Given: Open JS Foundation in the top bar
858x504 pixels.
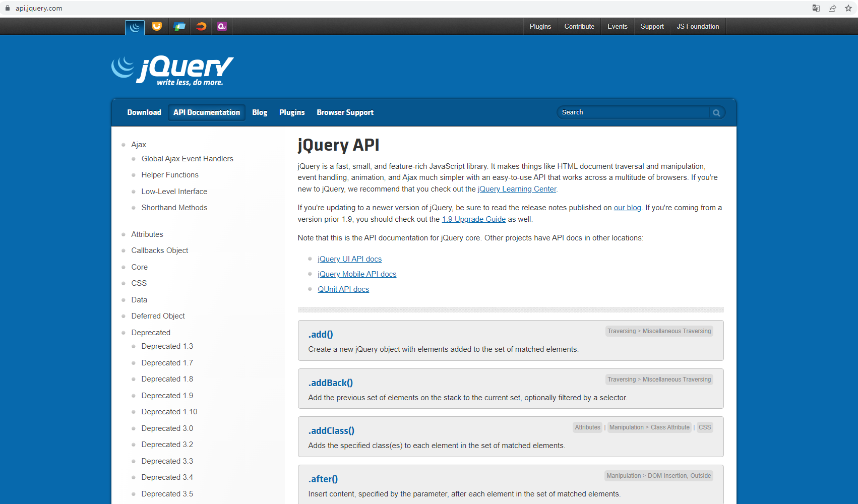Looking at the screenshot, I should 698,26.
